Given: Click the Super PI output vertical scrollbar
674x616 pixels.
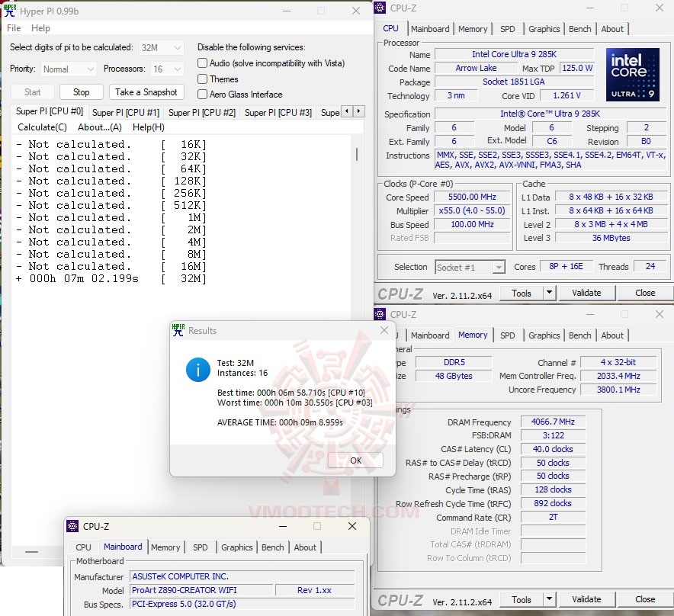Looking at the screenshot, I should pyautogui.click(x=357, y=154).
